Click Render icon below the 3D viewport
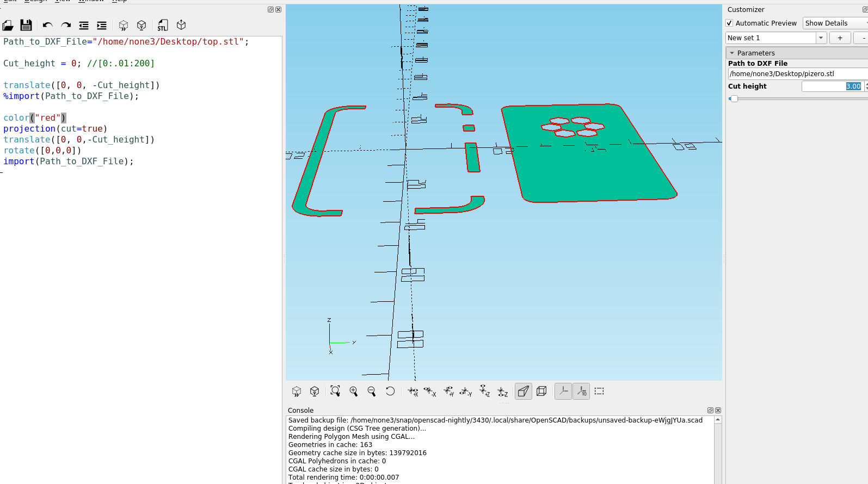Screen dimensions: 868x484 (x=315, y=391)
